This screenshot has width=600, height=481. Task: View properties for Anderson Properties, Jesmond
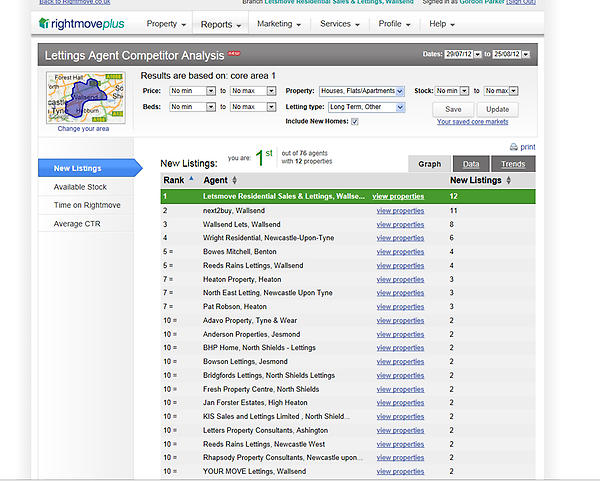(400, 334)
